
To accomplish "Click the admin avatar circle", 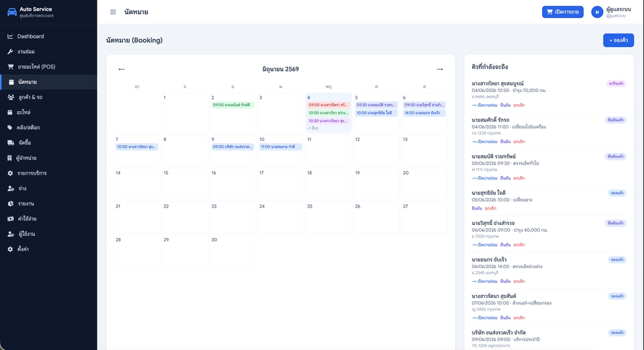I will pyautogui.click(x=597, y=12).
